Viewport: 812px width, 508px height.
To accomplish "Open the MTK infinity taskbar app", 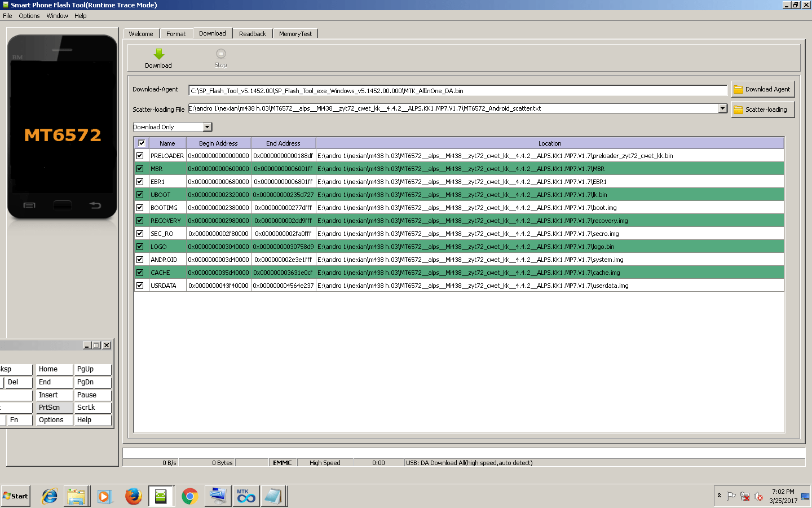I will (245, 496).
